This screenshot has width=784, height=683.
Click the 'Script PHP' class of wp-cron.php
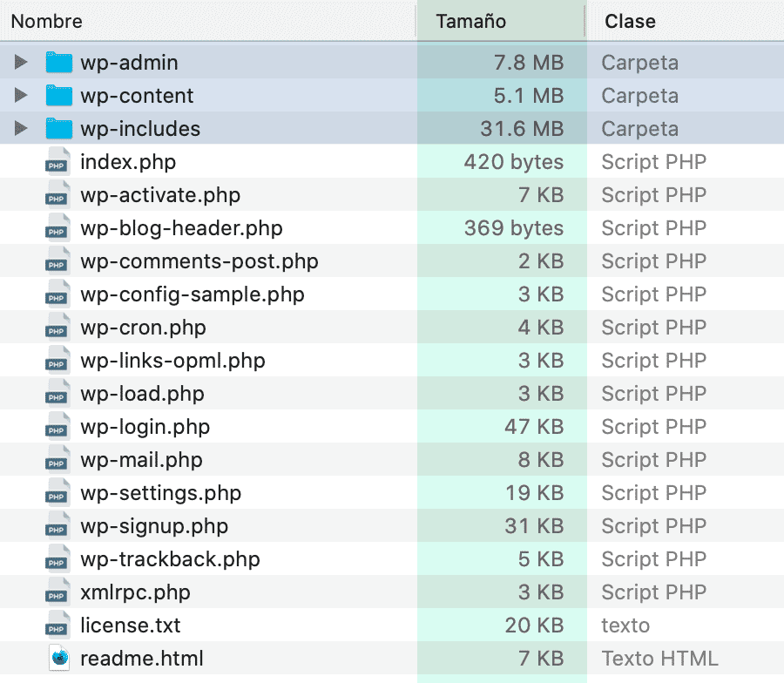pos(654,328)
